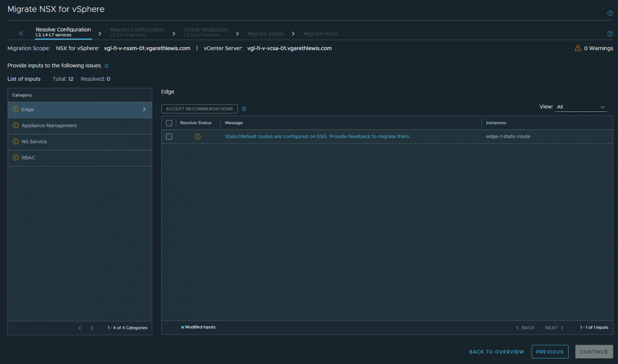
Task: Click the info icon after 'Provide inputs to the following issues'
Action: [107, 66]
